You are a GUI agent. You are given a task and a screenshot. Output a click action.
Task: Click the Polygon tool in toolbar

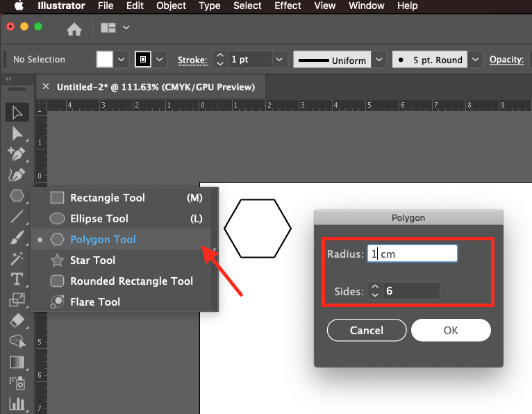coord(17,196)
